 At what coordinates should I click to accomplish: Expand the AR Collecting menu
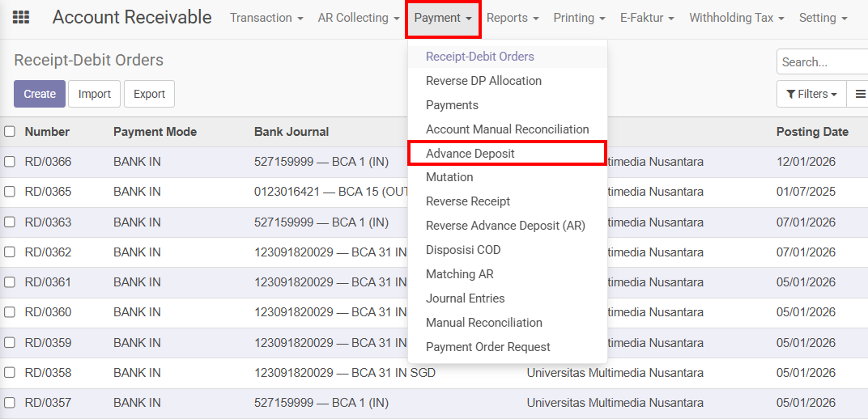[358, 18]
